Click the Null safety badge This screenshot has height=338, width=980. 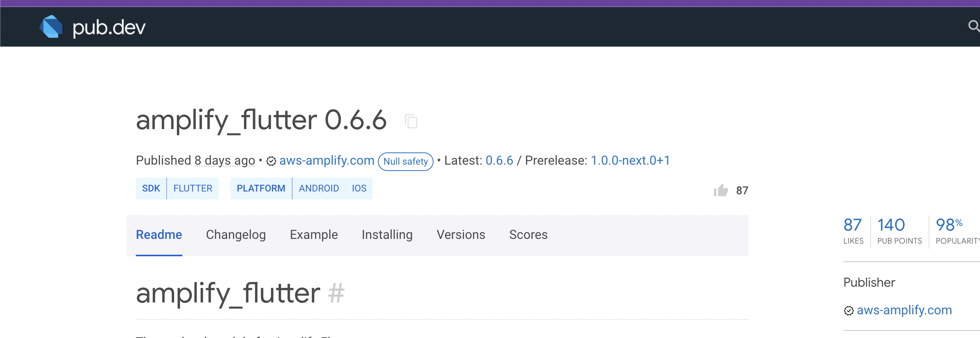pyautogui.click(x=406, y=161)
